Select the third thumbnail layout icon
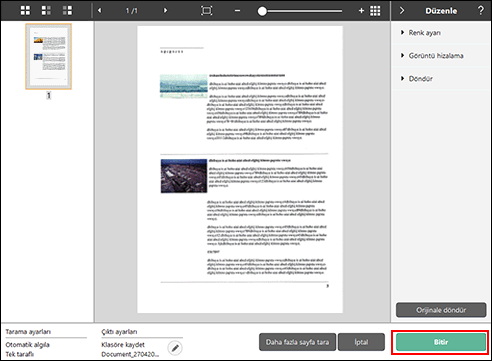Viewport: 492px width, 361px height. pos(67,11)
